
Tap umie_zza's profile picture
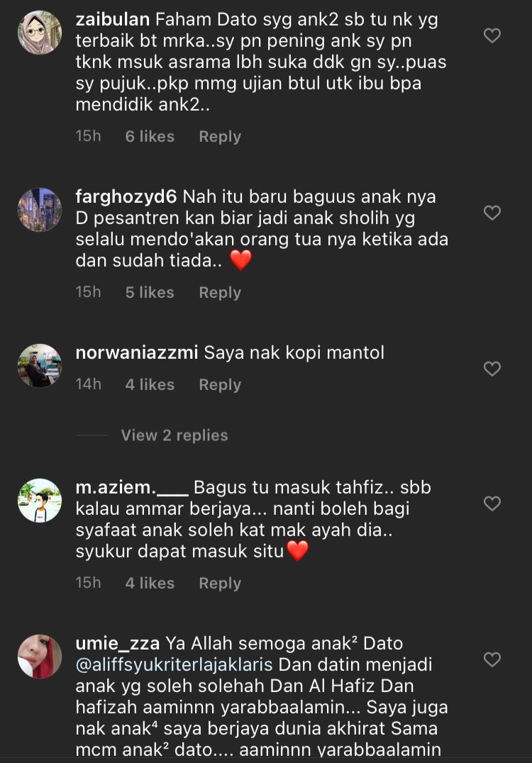(40, 657)
